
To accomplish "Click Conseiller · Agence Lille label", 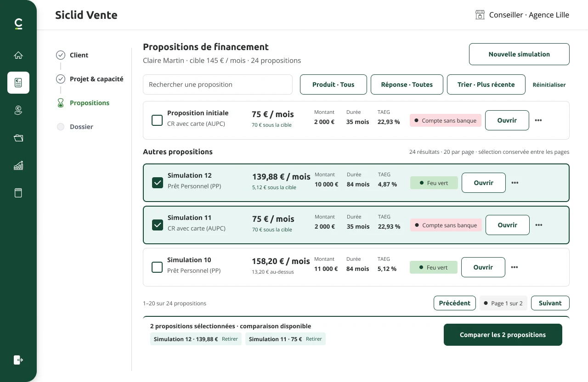I will coord(529,15).
